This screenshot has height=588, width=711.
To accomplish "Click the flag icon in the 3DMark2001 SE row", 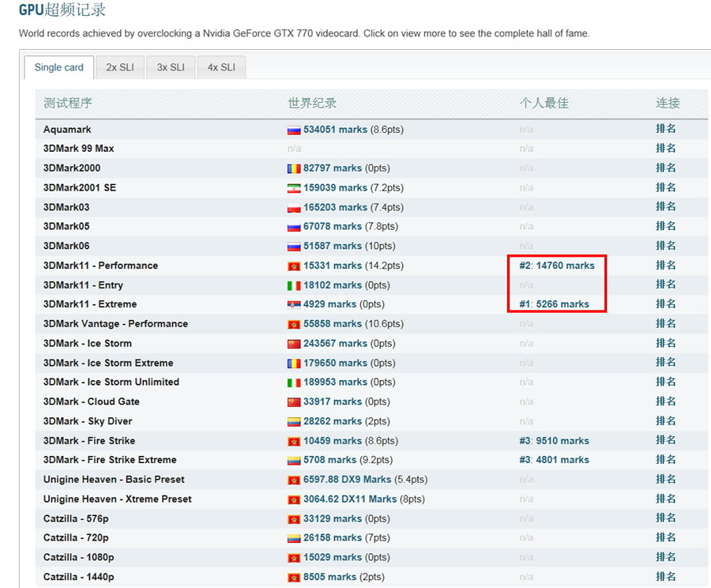I will 294,188.
